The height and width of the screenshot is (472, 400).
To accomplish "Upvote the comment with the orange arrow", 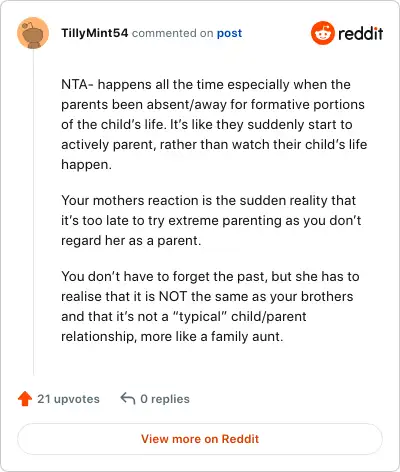I will (25, 399).
